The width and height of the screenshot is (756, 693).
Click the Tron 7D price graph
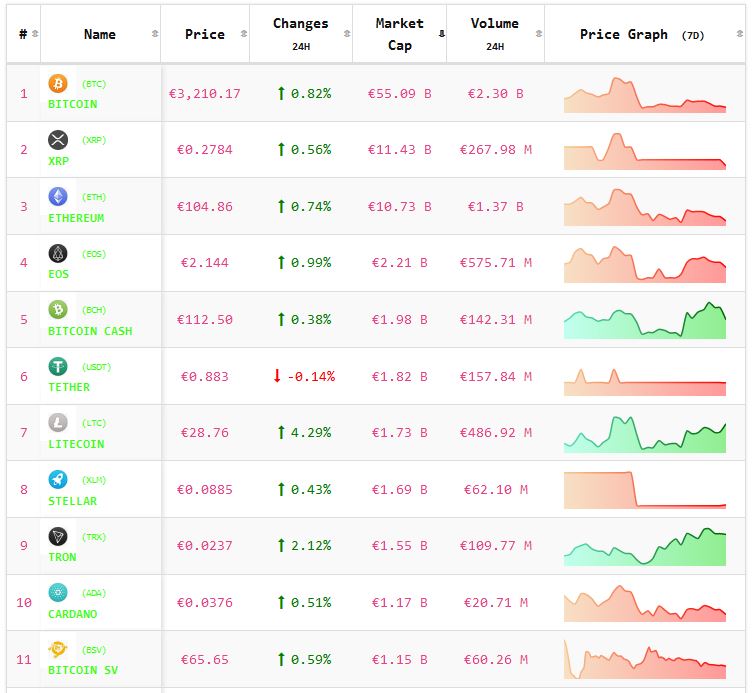[645, 547]
